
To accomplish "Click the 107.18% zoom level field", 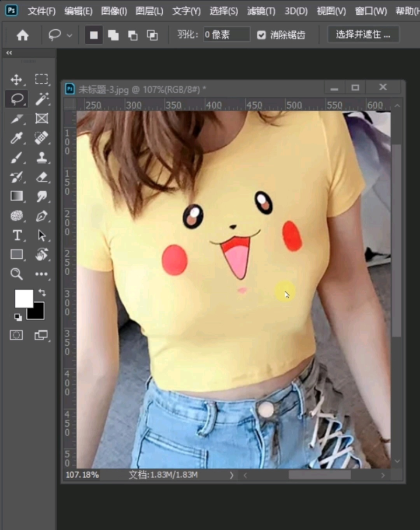I will point(82,475).
